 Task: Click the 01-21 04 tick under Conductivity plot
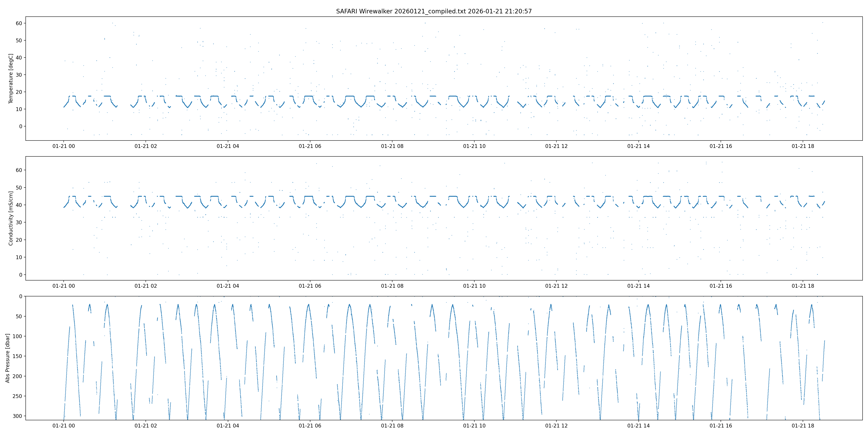click(x=228, y=286)
